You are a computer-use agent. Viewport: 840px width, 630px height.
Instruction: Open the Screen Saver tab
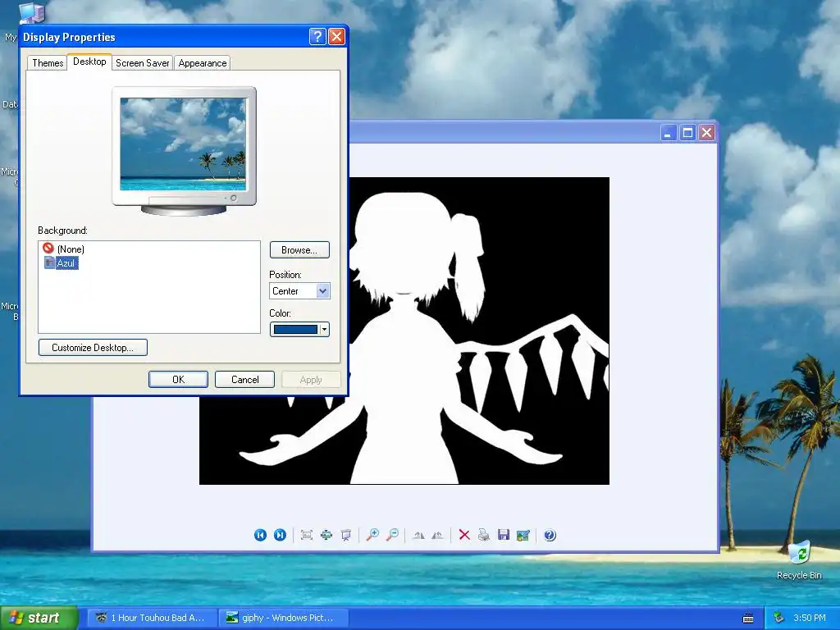tap(142, 62)
